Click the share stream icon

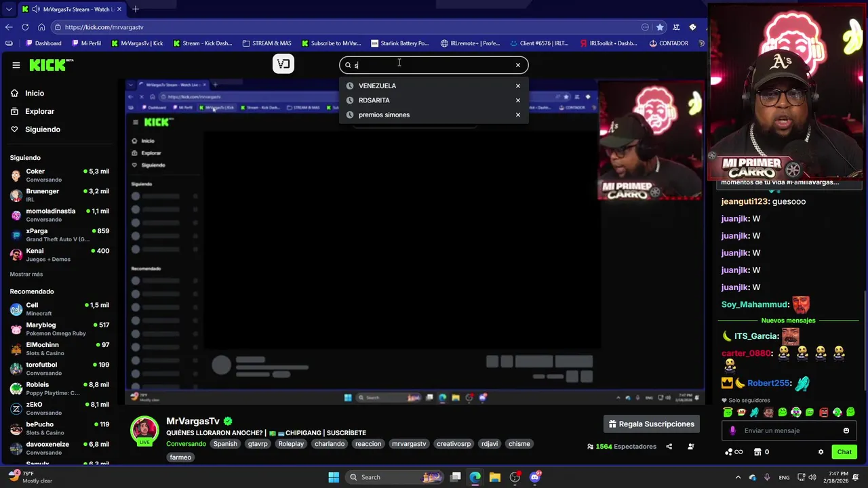669,447
